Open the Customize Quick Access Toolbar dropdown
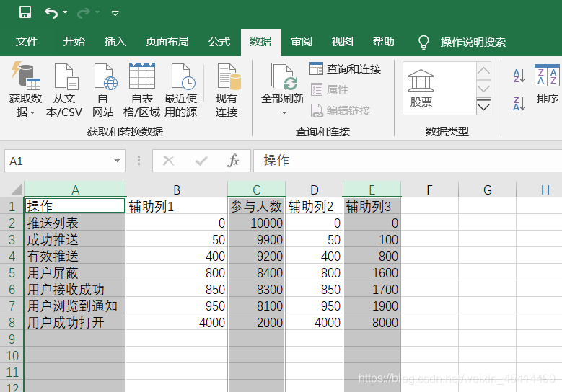This screenshot has width=562, height=392. pyautogui.click(x=115, y=14)
